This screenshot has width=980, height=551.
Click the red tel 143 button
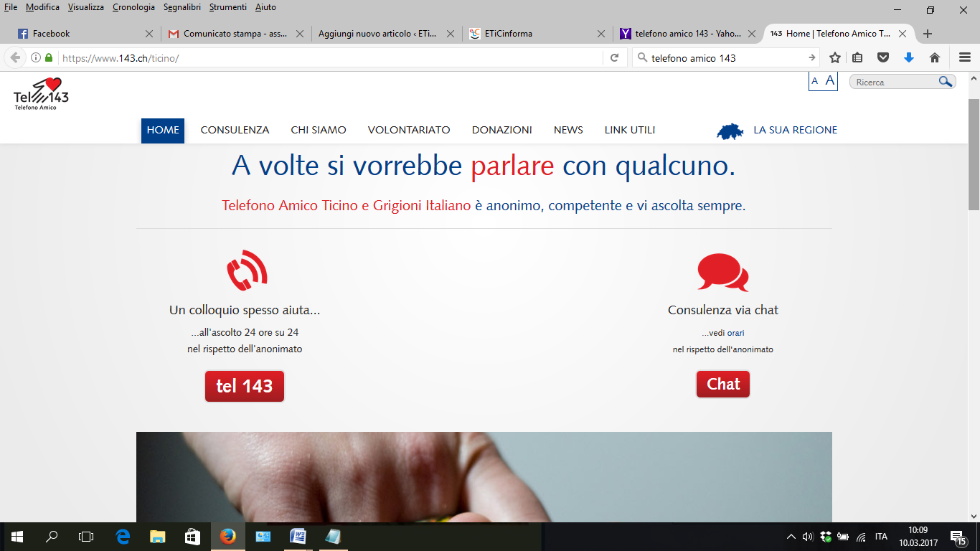tap(245, 386)
